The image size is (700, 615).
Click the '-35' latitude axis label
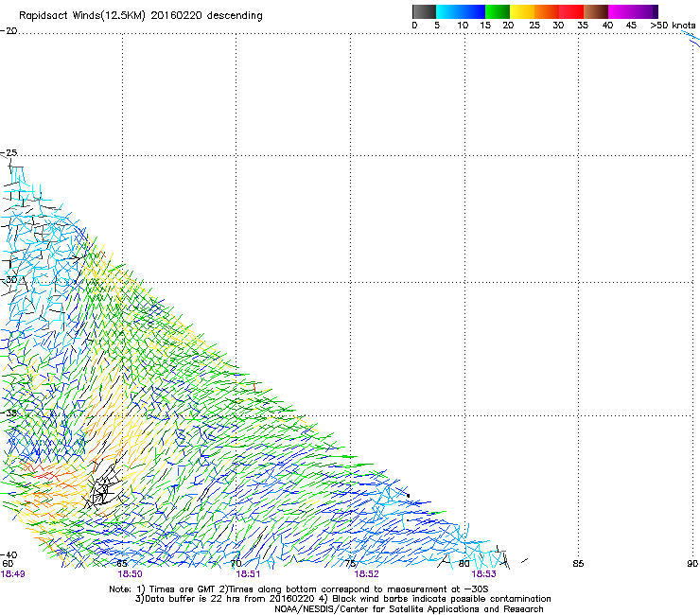tap(9, 413)
